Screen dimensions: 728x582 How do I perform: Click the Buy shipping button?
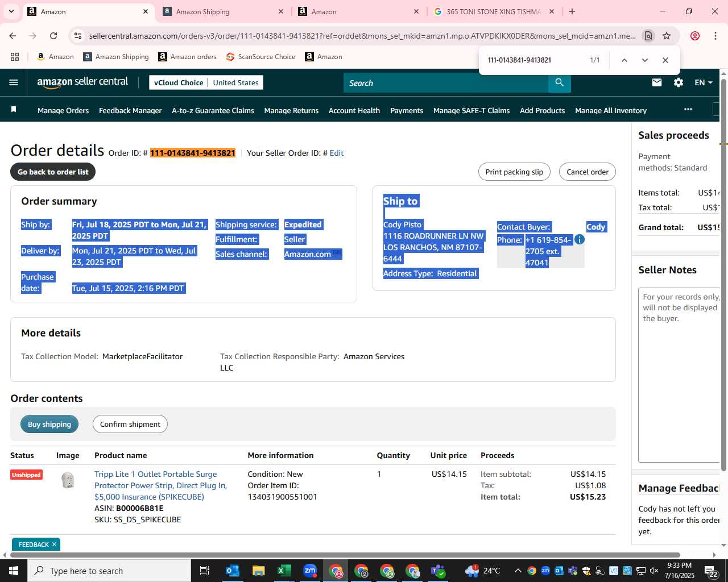click(49, 424)
